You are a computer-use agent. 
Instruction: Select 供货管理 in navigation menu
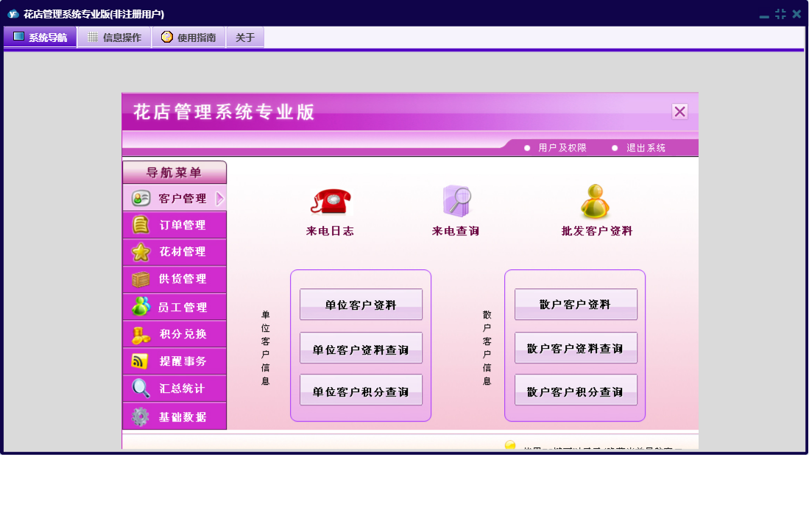coord(174,280)
